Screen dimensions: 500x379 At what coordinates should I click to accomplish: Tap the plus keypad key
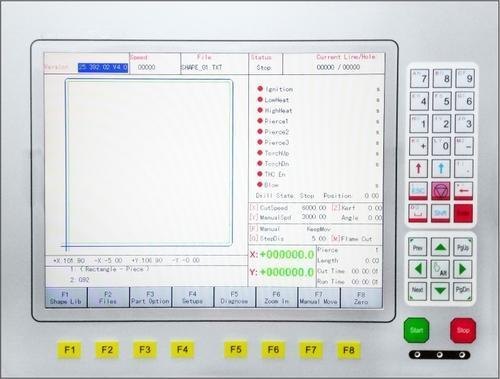point(419,146)
